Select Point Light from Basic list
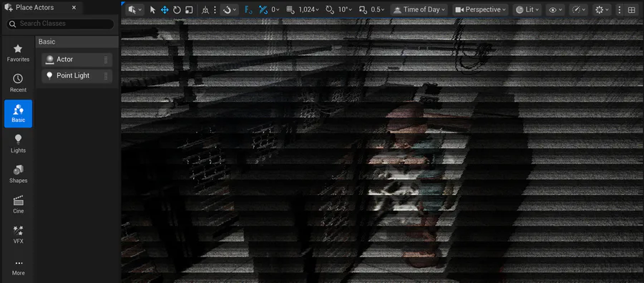Image resolution: width=644 pixels, height=283 pixels. coord(77,76)
